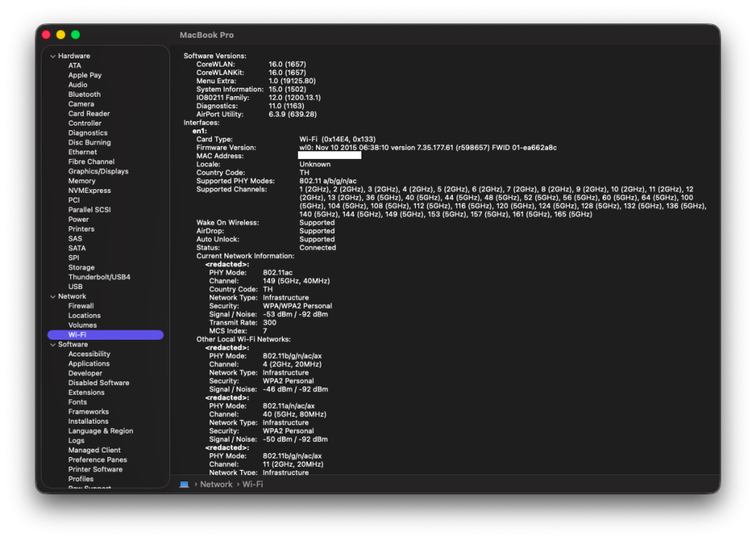Select SAS sidebar item
The height and width of the screenshot is (541, 756).
75,239
